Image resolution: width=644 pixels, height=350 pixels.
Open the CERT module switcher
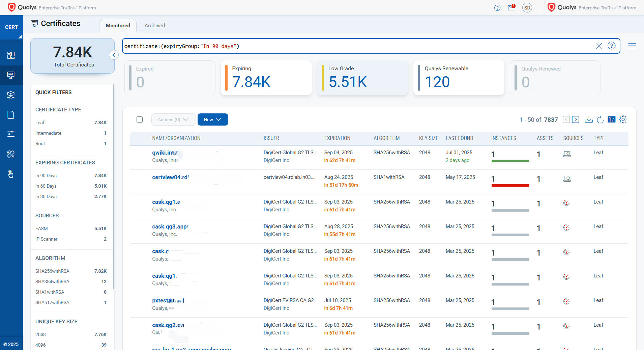11,27
